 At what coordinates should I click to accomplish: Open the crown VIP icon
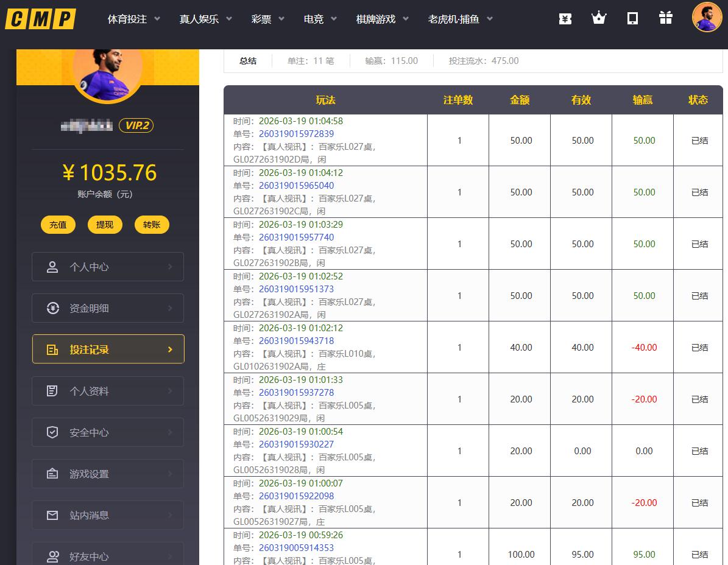(599, 18)
